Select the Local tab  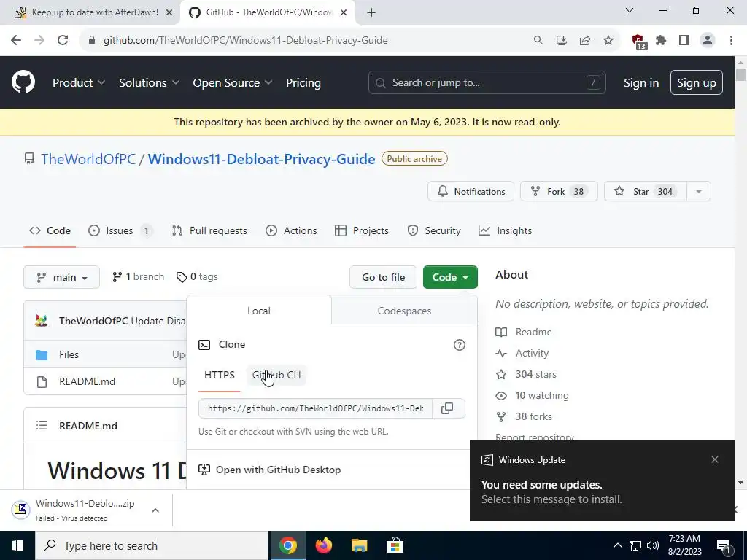point(259,311)
